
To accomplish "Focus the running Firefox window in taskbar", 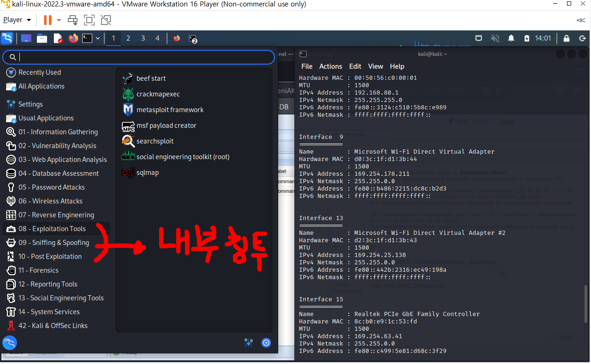I will [x=177, y=38].
